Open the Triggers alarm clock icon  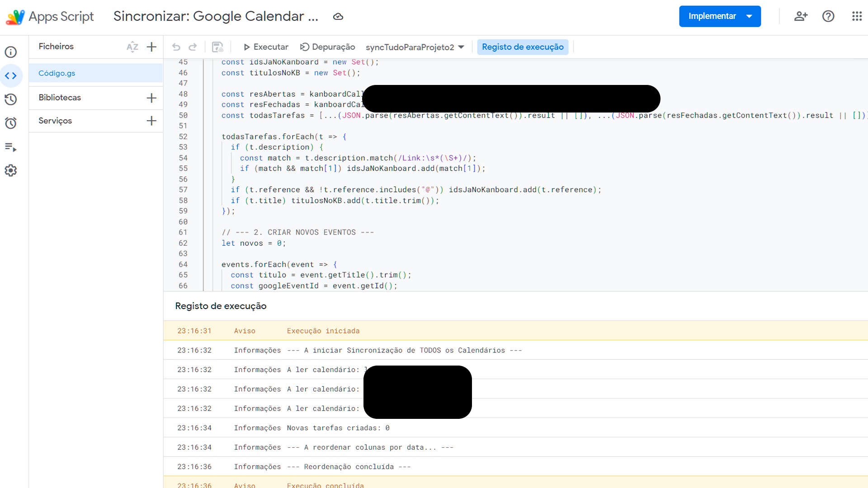pyautogui.click(x=11, y=123)
